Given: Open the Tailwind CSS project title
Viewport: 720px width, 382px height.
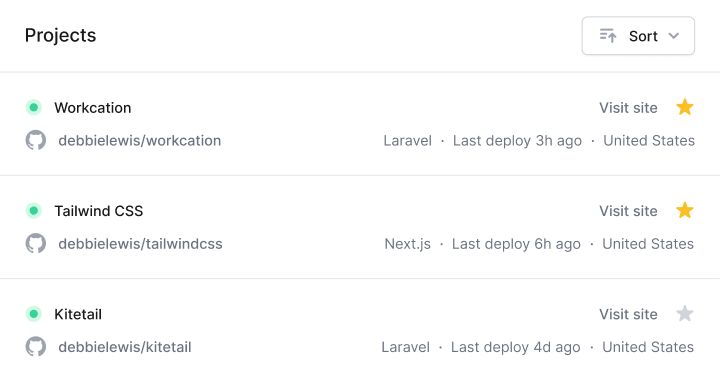Looking at the screenshot, I should (99, 211).
